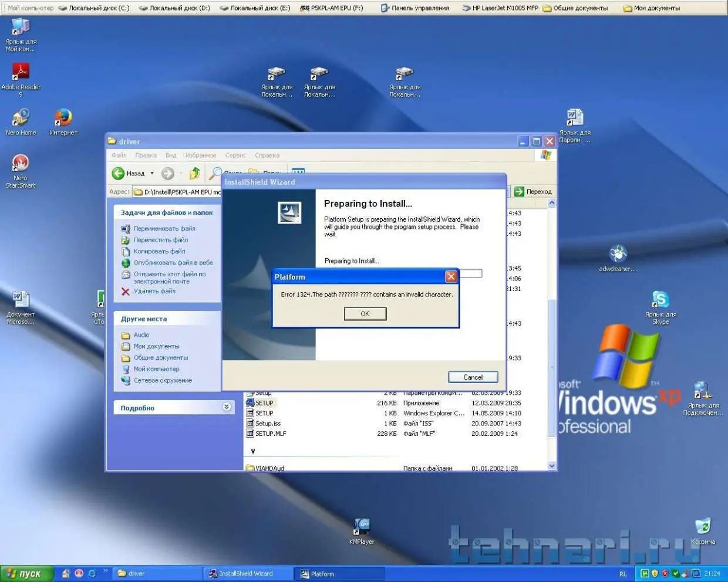Switch to driver taskbar button
Screen dimensions: 728x582
pos(156,573)
